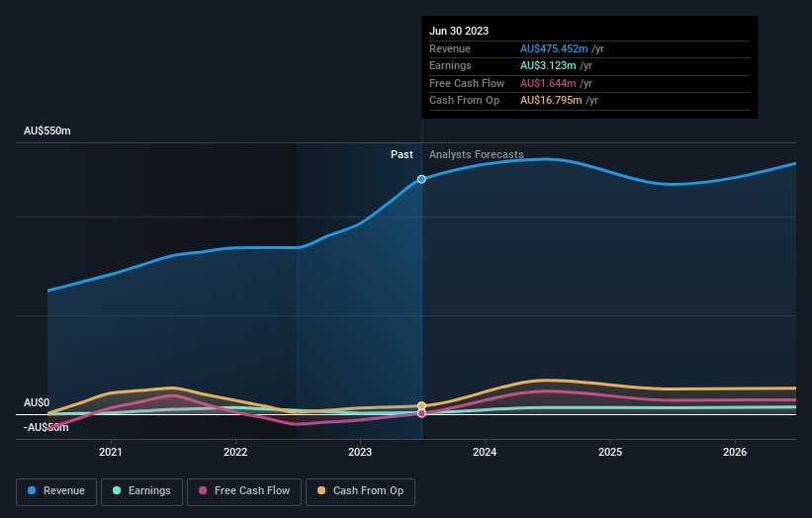Click the 2022 x-axis label
This screenshot has height=518, width=812.
point(235,452)
